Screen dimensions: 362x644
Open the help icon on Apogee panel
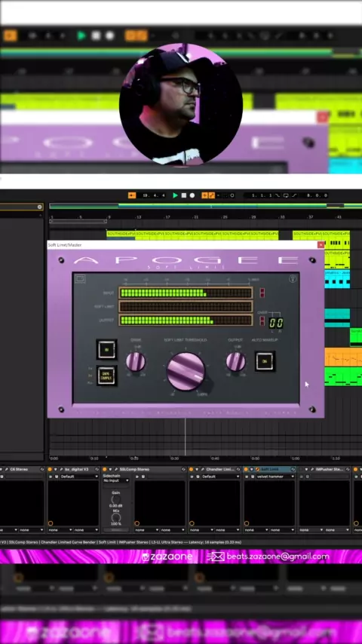coord(292,279)
